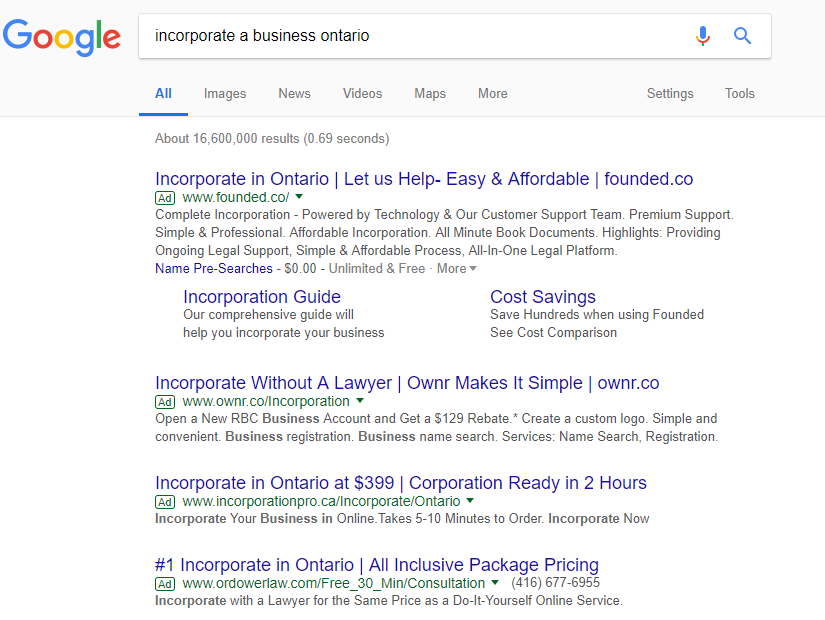Click the "$0.00" price text
This screenshot has width=825, height=620.
300,268
